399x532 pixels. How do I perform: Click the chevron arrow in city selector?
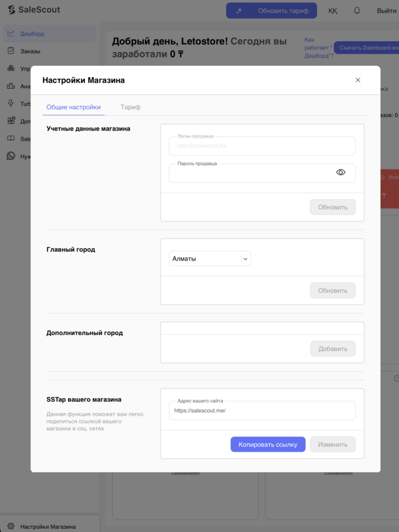point(245,259)
